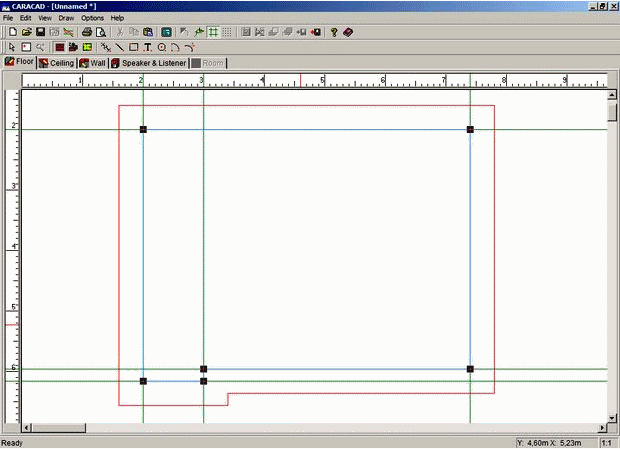This screenshot has height=449, width=620.
Task: Open the Draw menu
Action: 66,18
